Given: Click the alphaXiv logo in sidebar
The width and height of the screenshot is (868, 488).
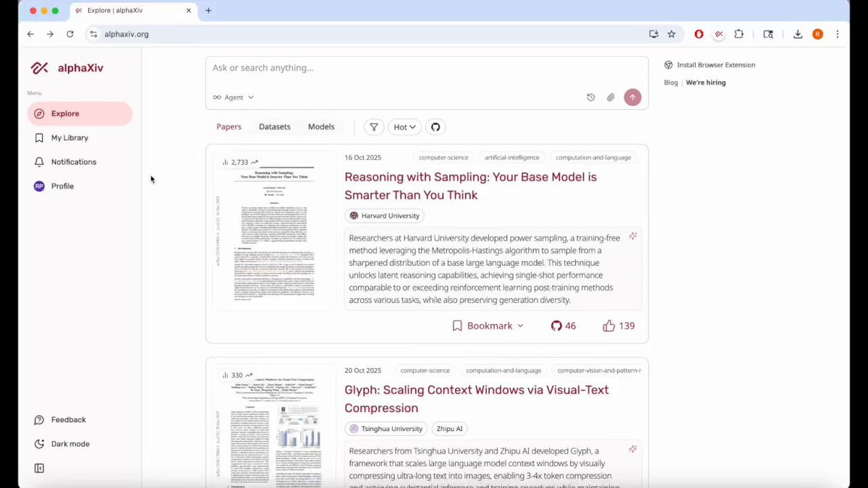Looking at the screenshot, I should [67, 68].
